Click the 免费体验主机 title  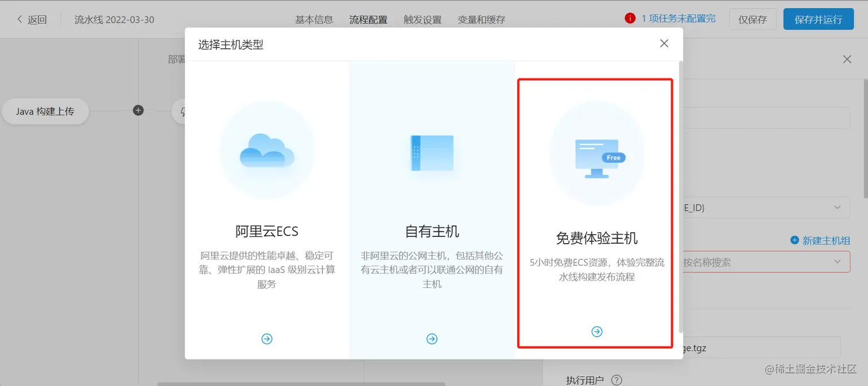click(597, 238)
